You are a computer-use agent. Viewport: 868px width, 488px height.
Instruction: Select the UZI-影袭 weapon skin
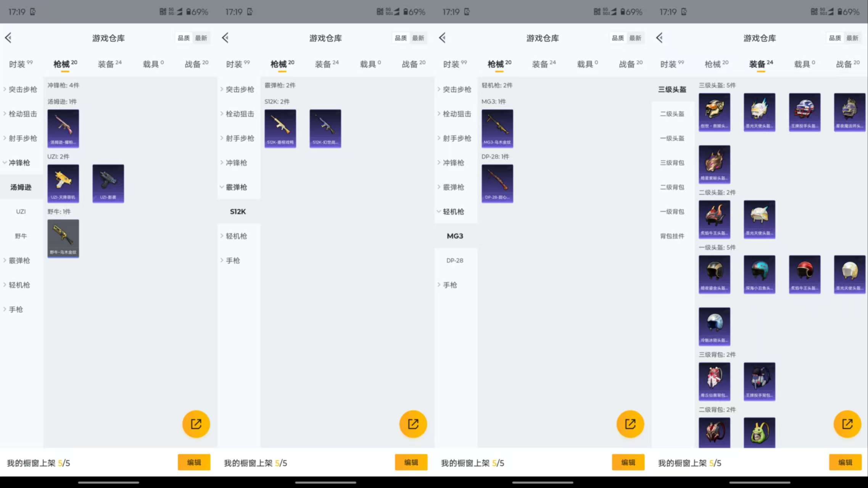coord(108,183)
